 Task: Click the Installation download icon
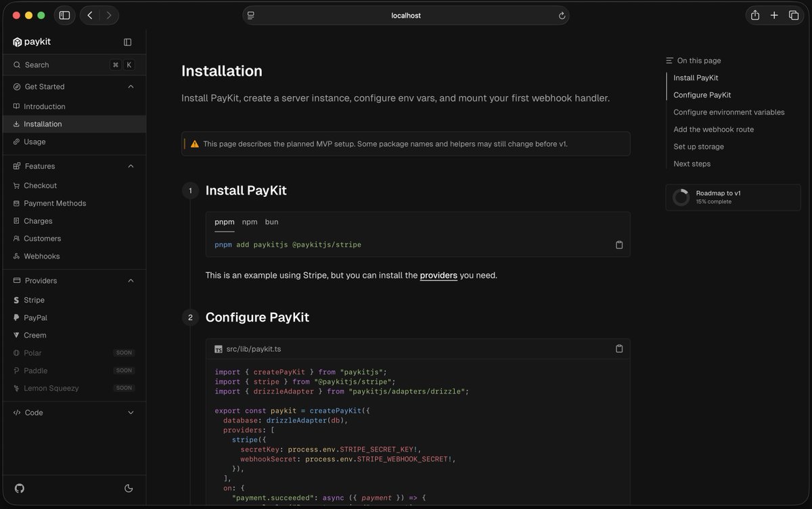(x=17, y=124)
